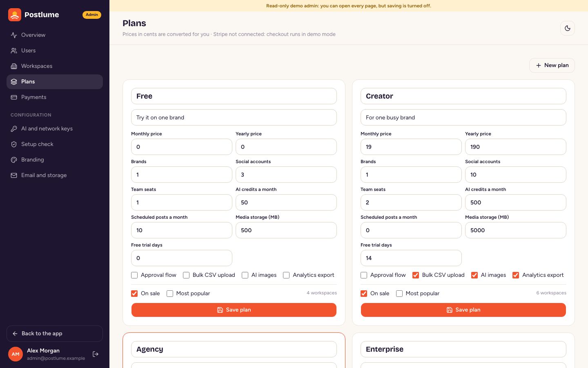This screenshot has height=368, width=588.
Task: Click the Users people icon in sidebar
Action: [14, 51]
